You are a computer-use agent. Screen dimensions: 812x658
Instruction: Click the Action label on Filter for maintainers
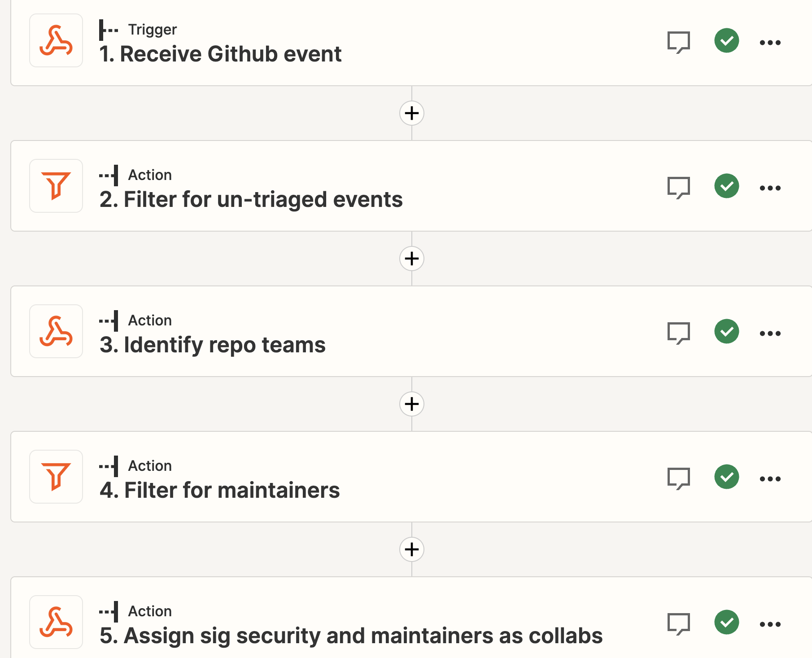pos(150,466)
